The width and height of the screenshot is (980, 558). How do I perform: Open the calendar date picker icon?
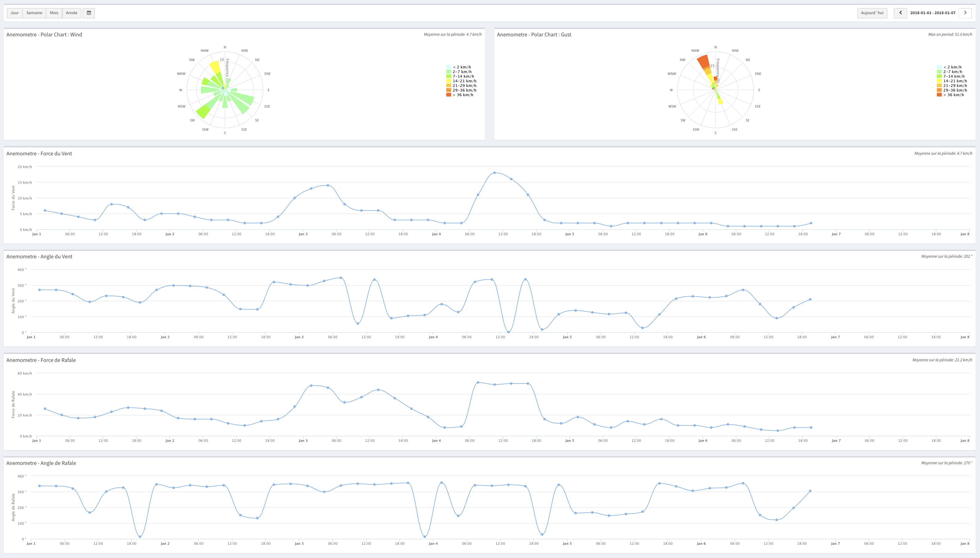pyautogui.click(x=89, y=13)
